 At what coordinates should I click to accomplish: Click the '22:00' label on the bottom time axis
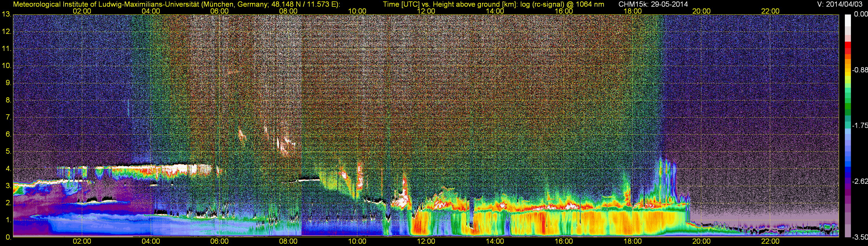click(770, 241)
